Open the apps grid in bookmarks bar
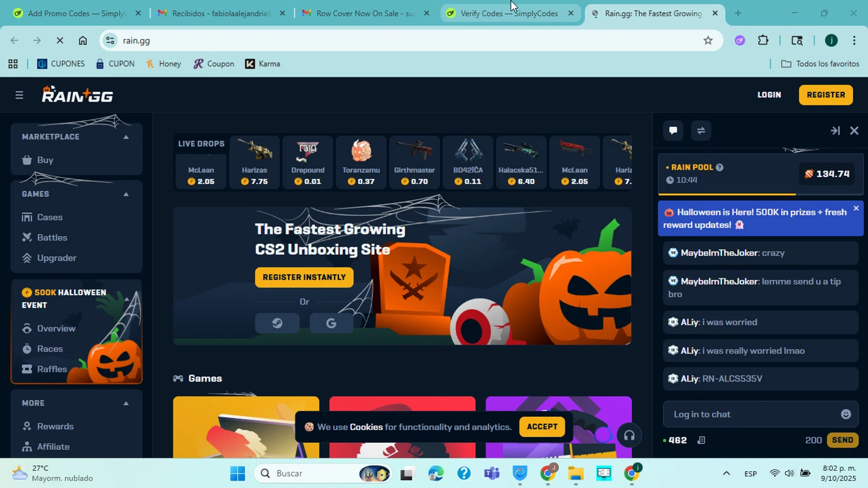The height and width of the screenshot is (488, 868). click(13, 64)
